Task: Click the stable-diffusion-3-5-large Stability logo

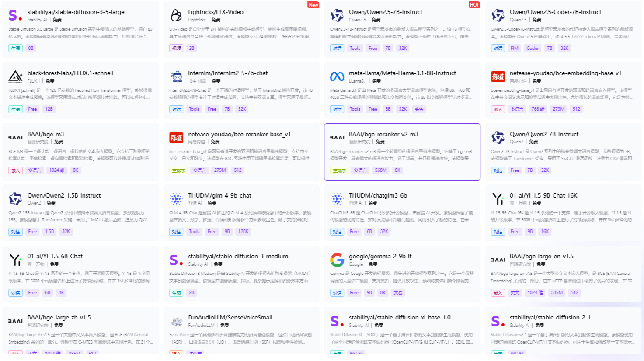Action: pyautogui.click(x=15, y=16)
